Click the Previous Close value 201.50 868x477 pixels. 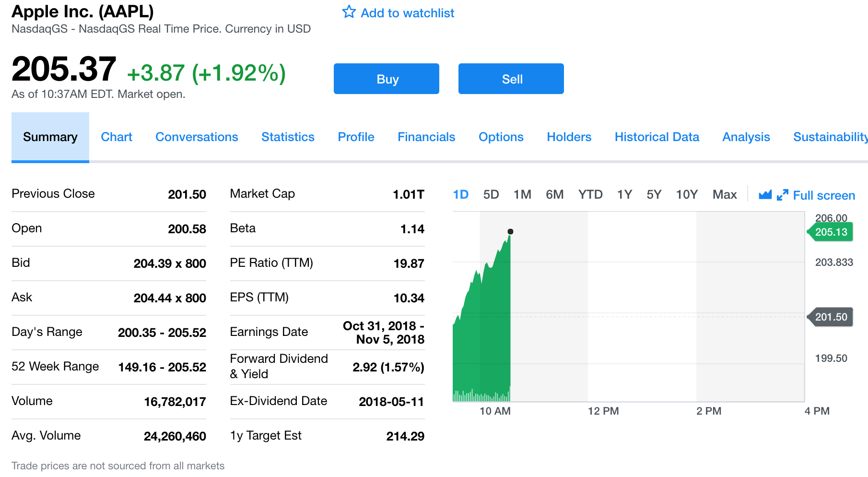click(187, 194)
